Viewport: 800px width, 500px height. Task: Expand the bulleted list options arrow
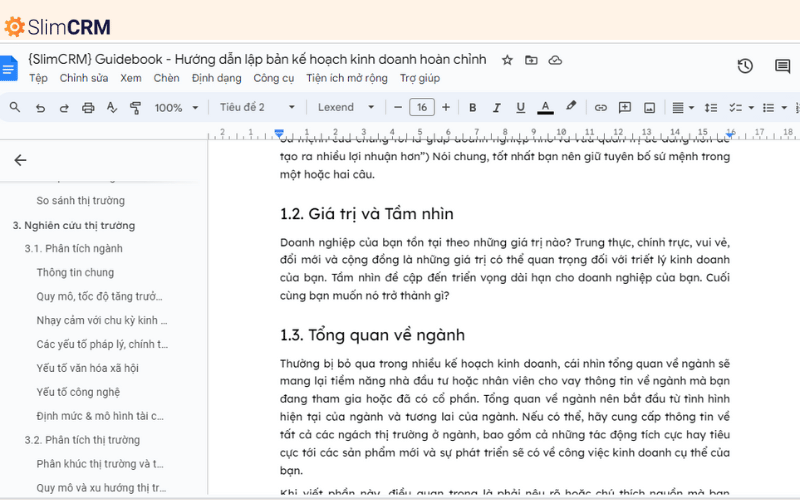tap(784, 108)
